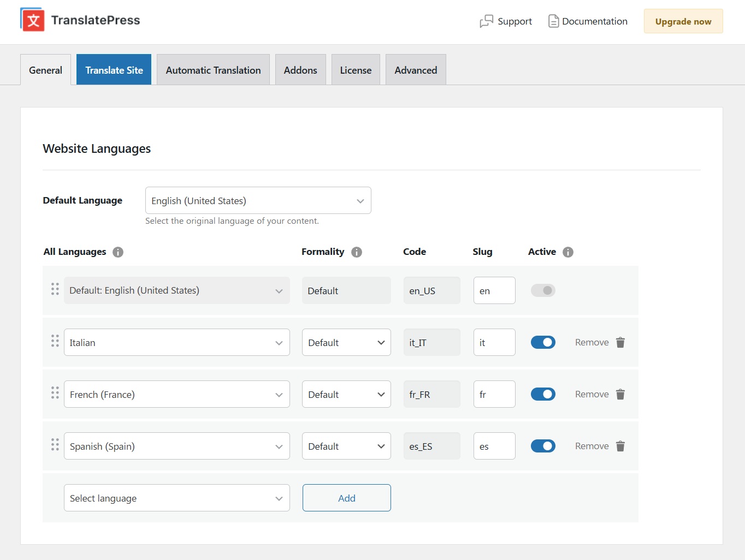Click the Active column info icon

(568, 252)
